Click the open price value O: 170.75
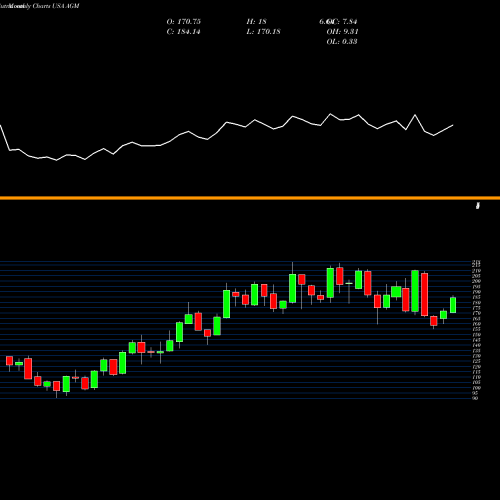 (184, 22)
